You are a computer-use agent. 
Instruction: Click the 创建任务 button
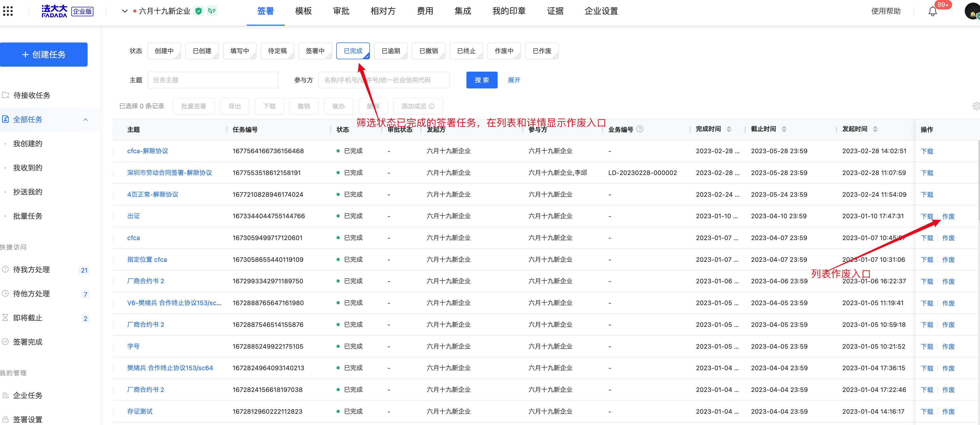pyautogui.click(x=44, y=54)
